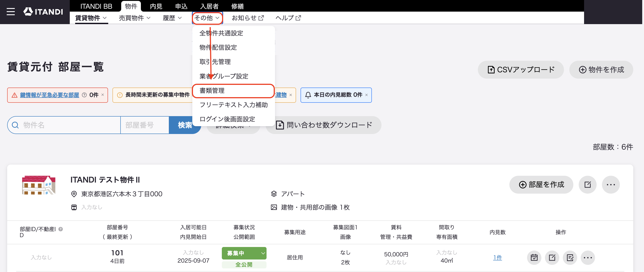Close the alert chip ending in 建物
This screenshot has height=272, width=644.
290,95
